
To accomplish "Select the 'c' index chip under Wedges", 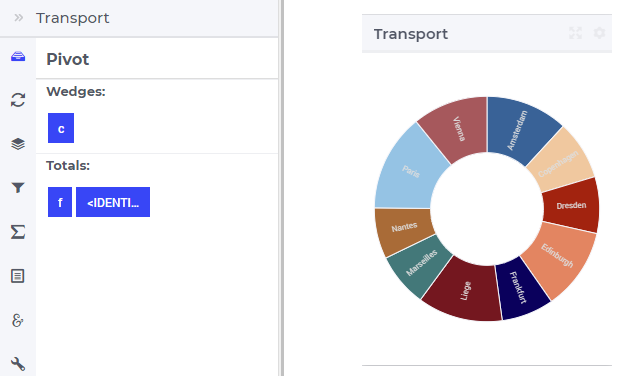I will click(61, 128).
